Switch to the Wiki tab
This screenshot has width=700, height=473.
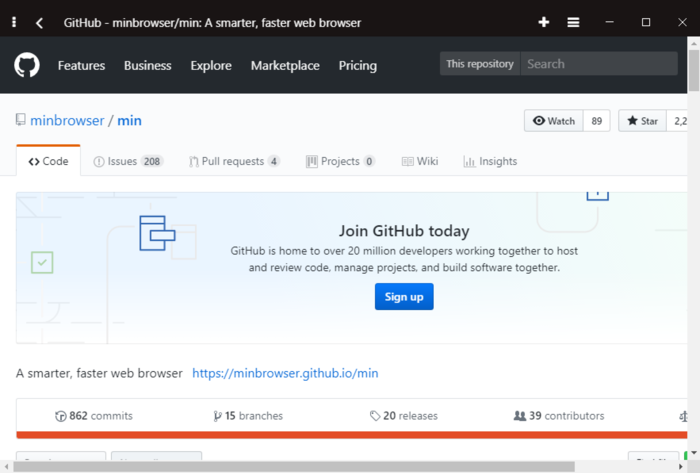click(x=420, y=161)
